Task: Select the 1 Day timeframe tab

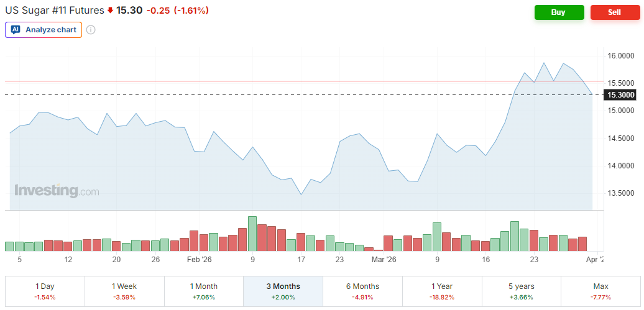Action: (45, 291)
